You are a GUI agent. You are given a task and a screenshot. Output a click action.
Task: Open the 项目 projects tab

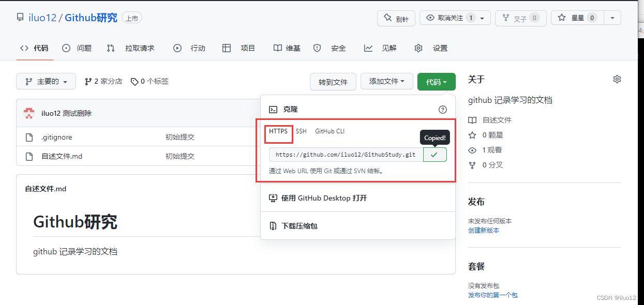(239, 48)
